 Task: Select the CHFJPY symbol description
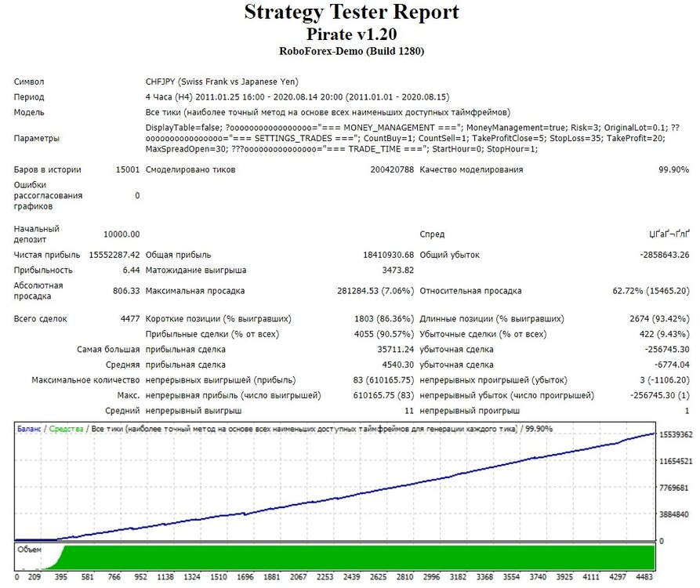coord(222,82)
